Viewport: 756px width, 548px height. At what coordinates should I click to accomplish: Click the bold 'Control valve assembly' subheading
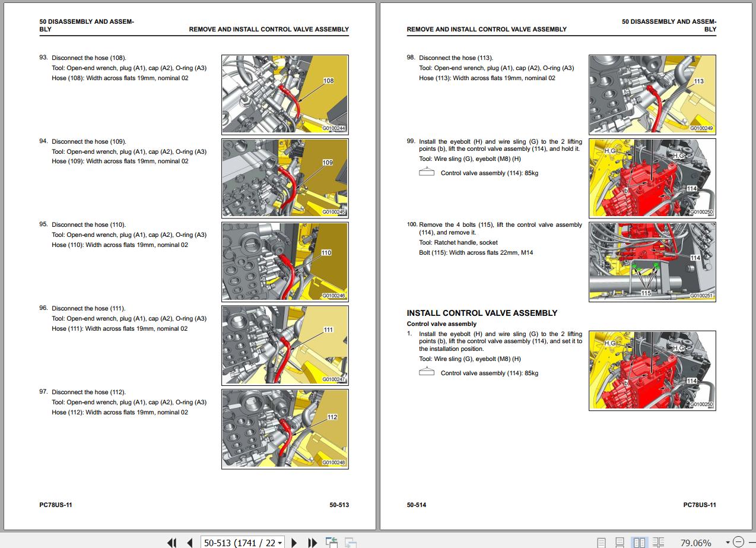[x=441, y=324]
